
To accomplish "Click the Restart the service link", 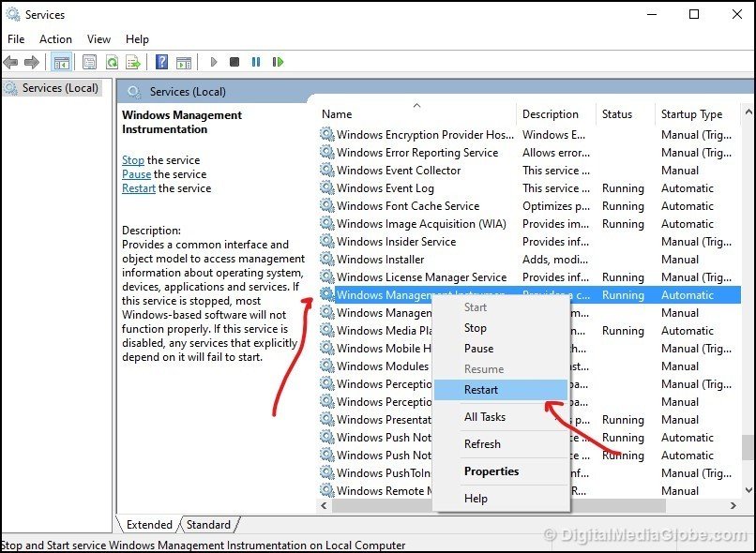I will click(139, 187).
